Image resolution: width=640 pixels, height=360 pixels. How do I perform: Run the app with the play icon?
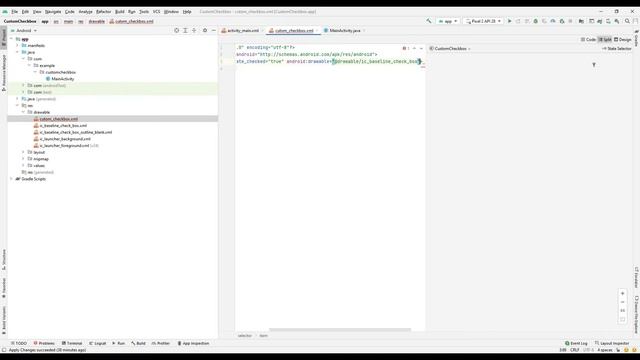pos(509,21)
